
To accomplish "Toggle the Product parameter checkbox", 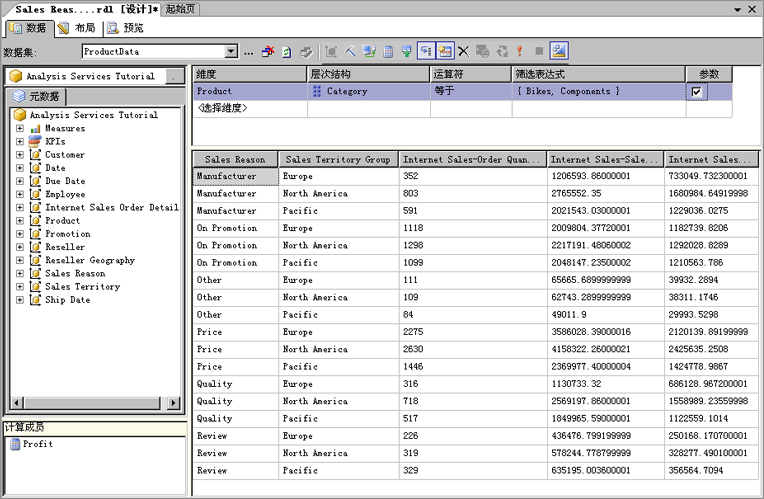I will [x=697, y=91].
